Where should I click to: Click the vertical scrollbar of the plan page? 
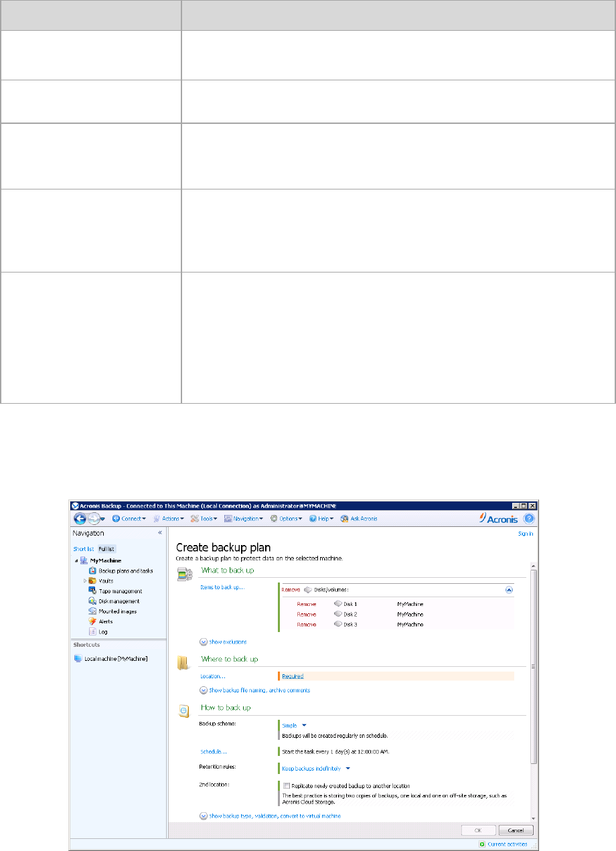tap(534, 666)
